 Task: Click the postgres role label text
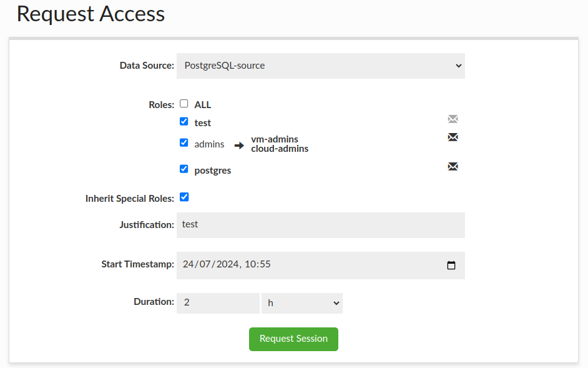213,170
